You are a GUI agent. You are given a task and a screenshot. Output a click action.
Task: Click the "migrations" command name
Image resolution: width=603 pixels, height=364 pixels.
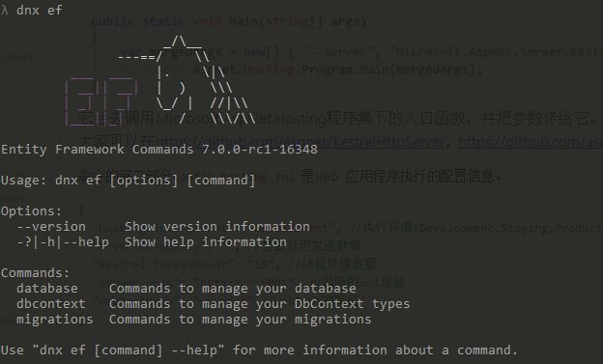point(55,320)
